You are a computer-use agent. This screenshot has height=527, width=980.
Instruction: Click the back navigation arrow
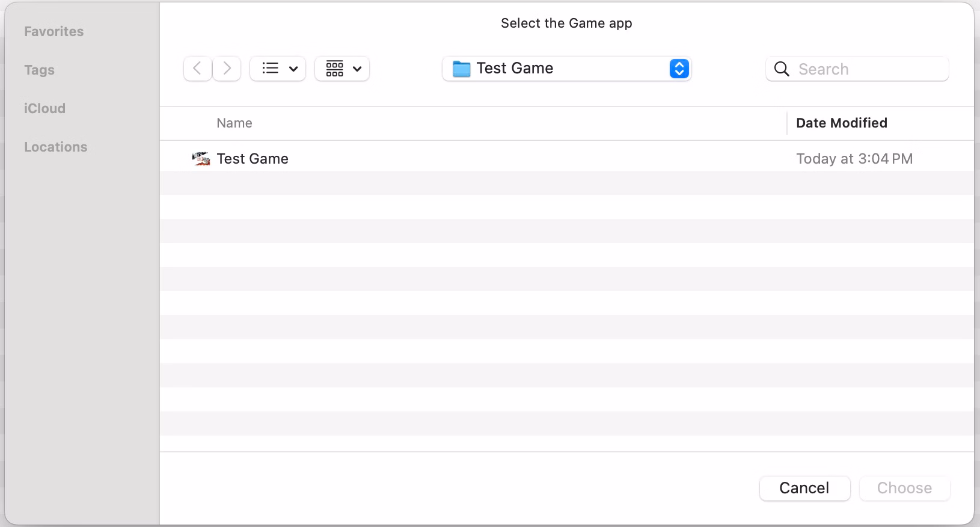click(x=197, y=69)
